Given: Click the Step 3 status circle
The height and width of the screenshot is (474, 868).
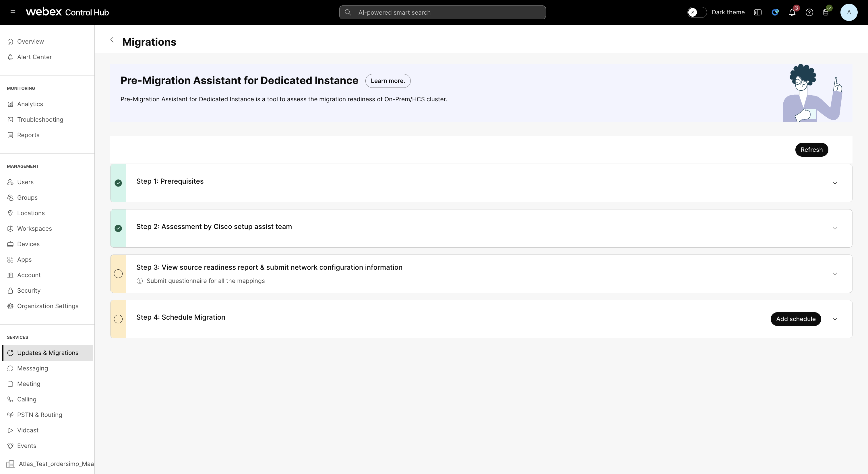Looking at the screenshot, I should tap(118, 273).
